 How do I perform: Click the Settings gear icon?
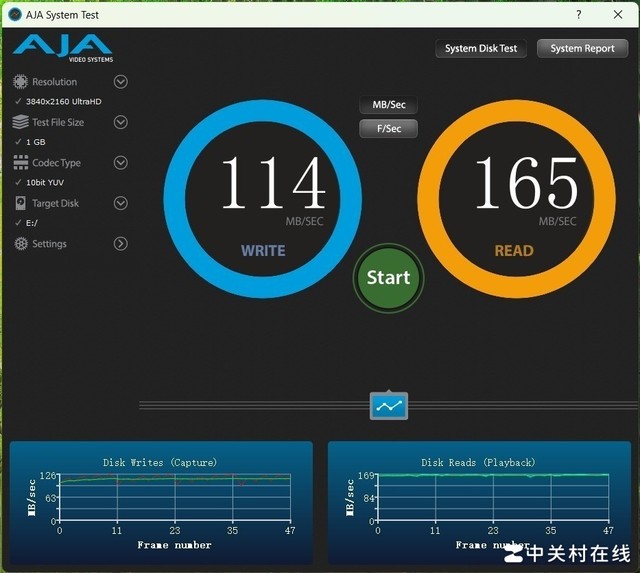(x=21, y=244)
